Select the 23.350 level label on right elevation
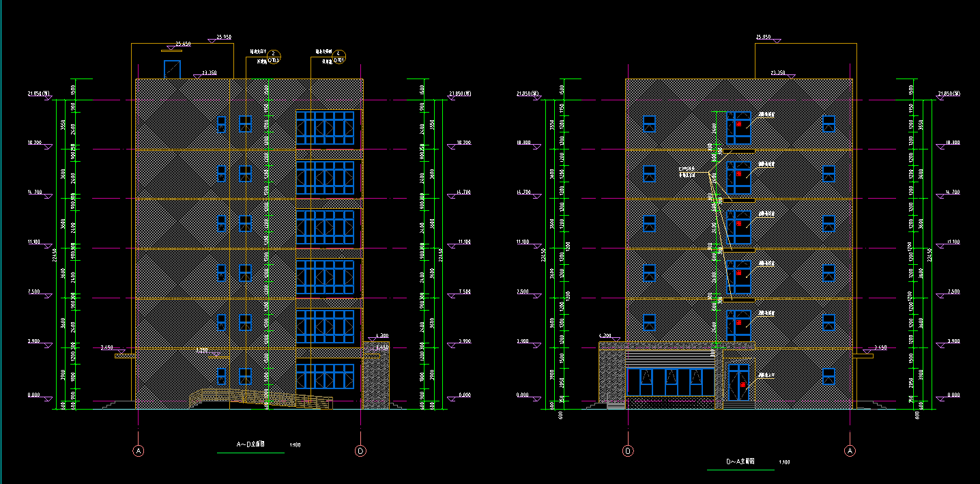Screen dimensions: 980x484 tap(777, 72)
